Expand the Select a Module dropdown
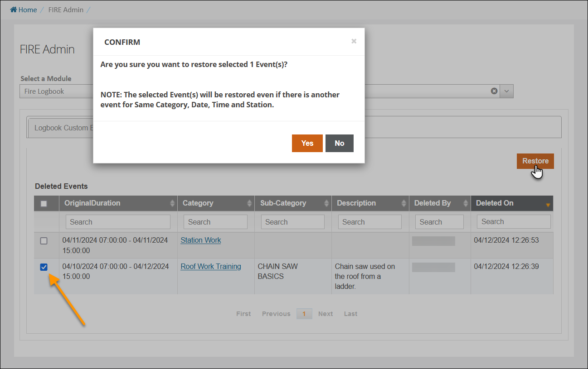Viewport: 588px width, 369px height. pos(507,91)
